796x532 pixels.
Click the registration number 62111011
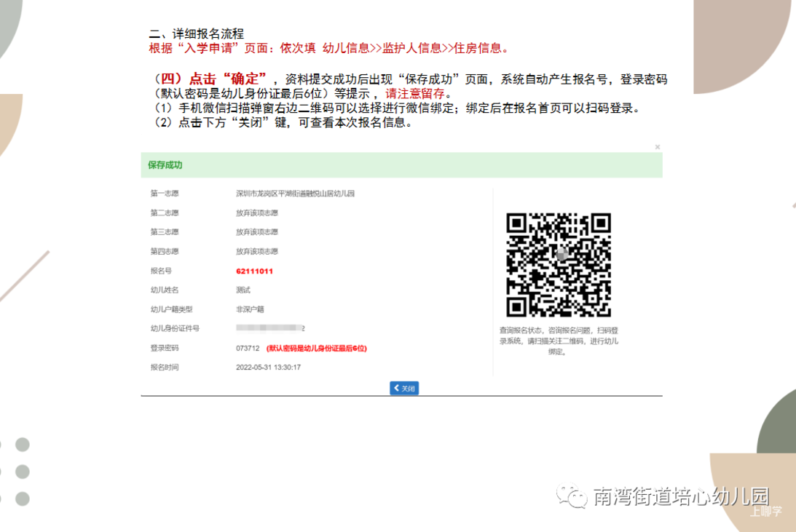(x=254, y=271)
